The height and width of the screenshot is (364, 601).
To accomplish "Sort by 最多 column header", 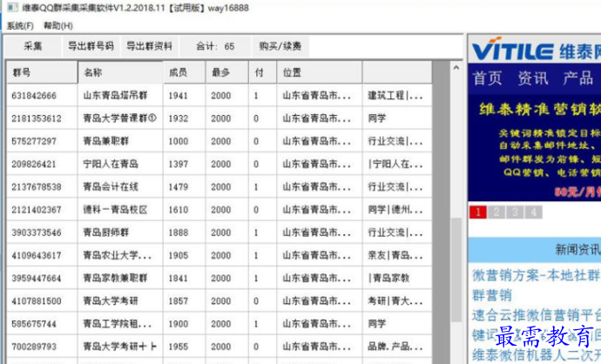I will pos(227,72).
